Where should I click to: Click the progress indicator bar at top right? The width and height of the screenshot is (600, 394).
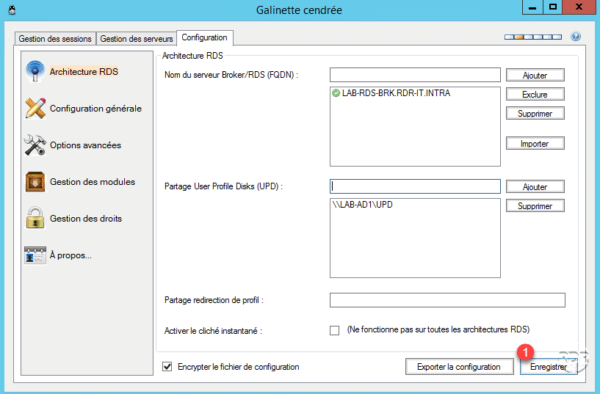pos(533,37)
